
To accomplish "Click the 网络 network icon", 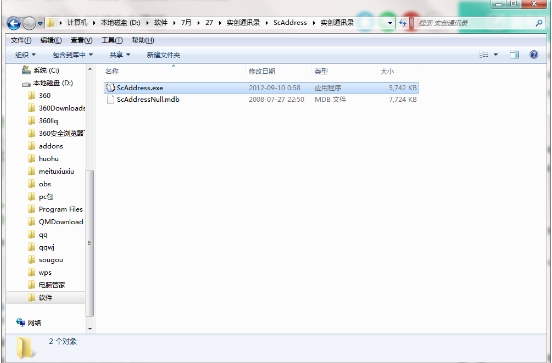I will click(x=20, y=322).
